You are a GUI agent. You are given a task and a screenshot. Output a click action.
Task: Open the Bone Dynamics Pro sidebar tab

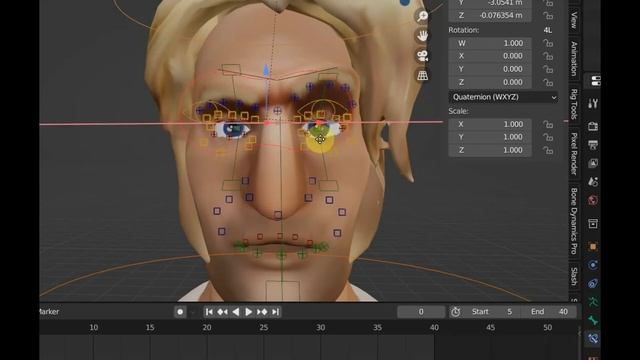coord(574,221)
